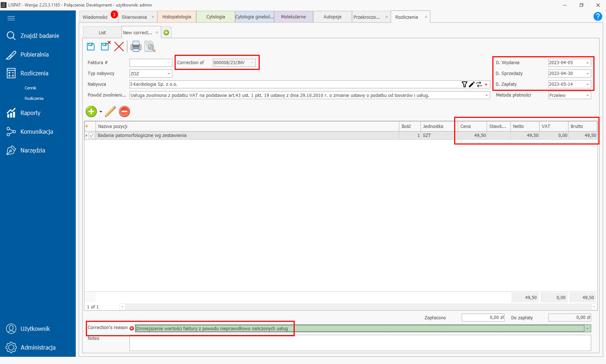The width and height of the screenshot is (606, 364).
Task: Click the pencil edit position icon
Action: 110,111
